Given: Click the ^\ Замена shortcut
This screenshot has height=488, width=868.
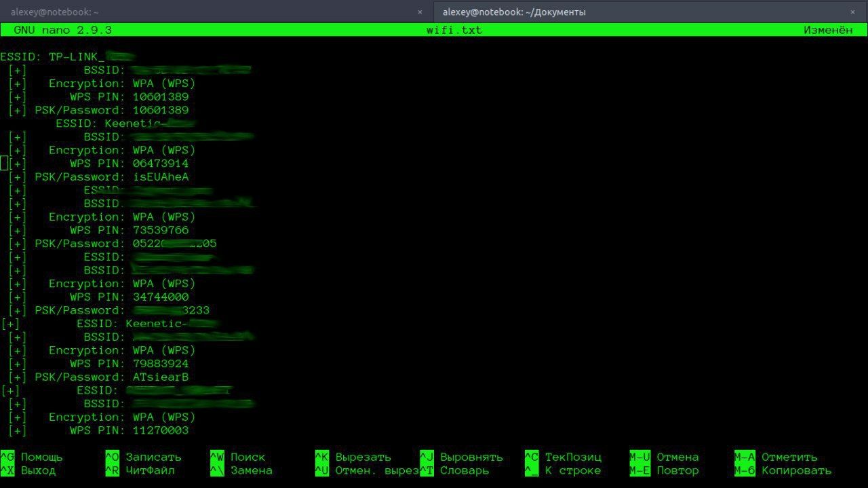Looking at the screenshot, I should pyautogui.click(x=241, y=470).
